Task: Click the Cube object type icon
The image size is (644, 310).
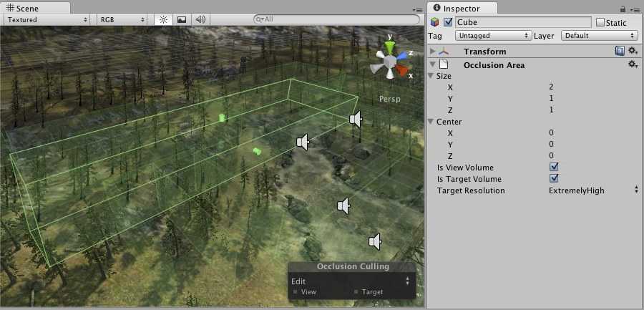Action: [x=434, y=22]
